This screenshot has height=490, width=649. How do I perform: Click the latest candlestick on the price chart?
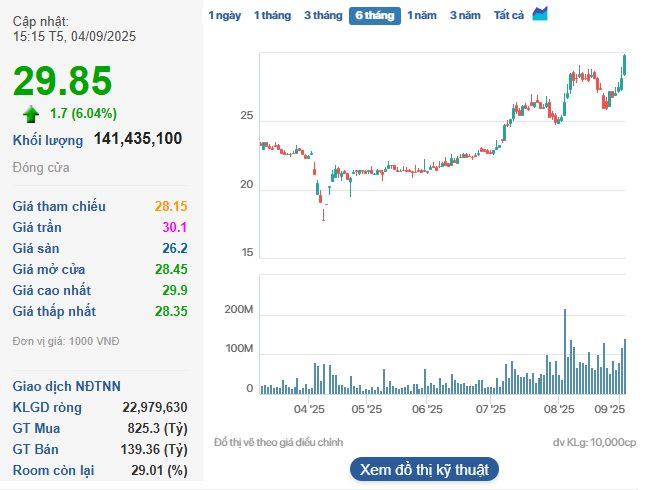[x=625, y=65]
